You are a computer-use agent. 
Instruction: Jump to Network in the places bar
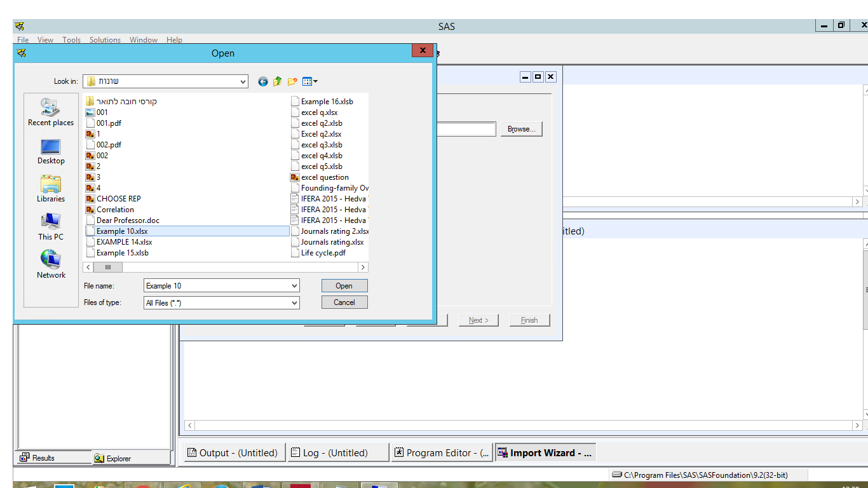pos(51,265)
